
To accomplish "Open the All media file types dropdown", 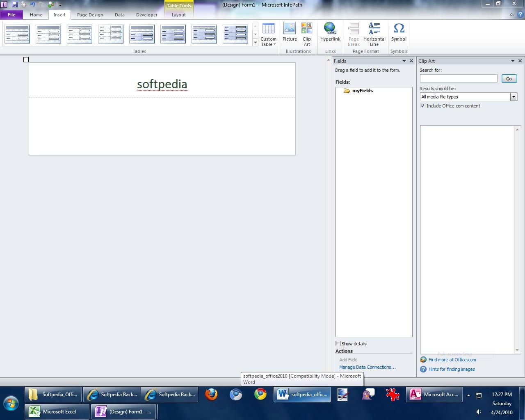I will [x=513, y=97].
